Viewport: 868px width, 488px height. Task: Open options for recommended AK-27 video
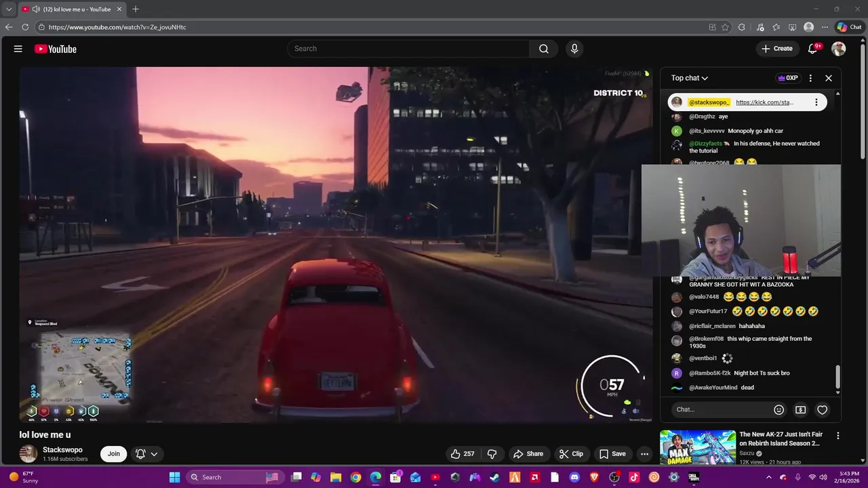pyautogui.click(x=837, y=436)
